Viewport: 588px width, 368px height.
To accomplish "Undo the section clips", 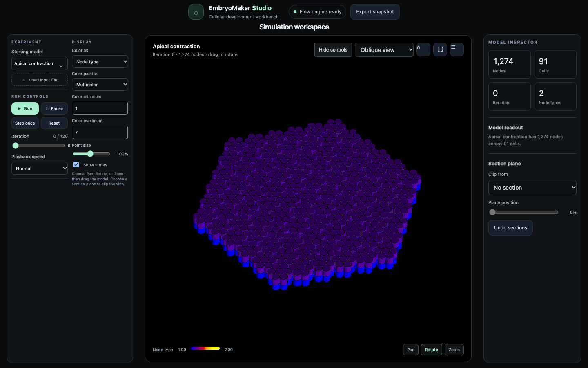I will [510, 228].
